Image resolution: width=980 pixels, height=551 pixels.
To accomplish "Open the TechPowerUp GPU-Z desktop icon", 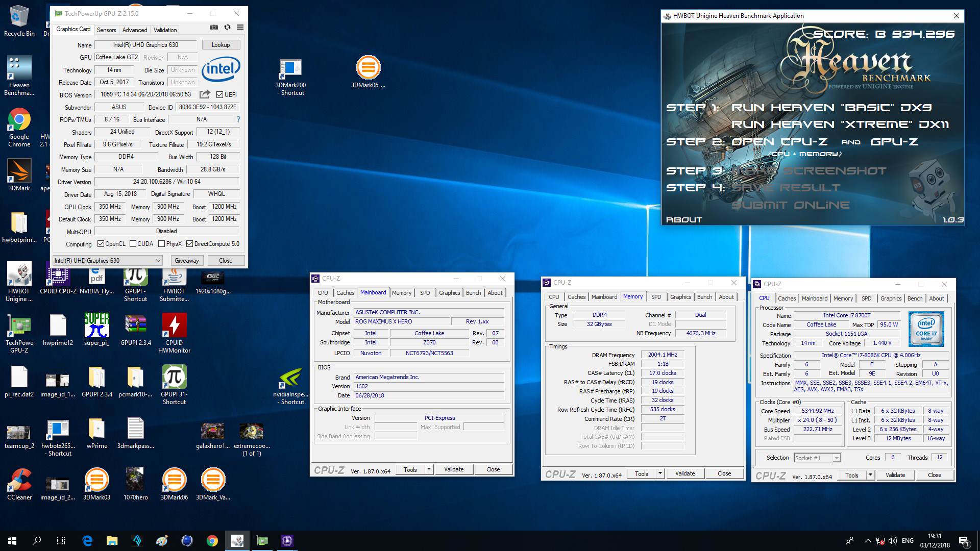I will click(19, 333).
